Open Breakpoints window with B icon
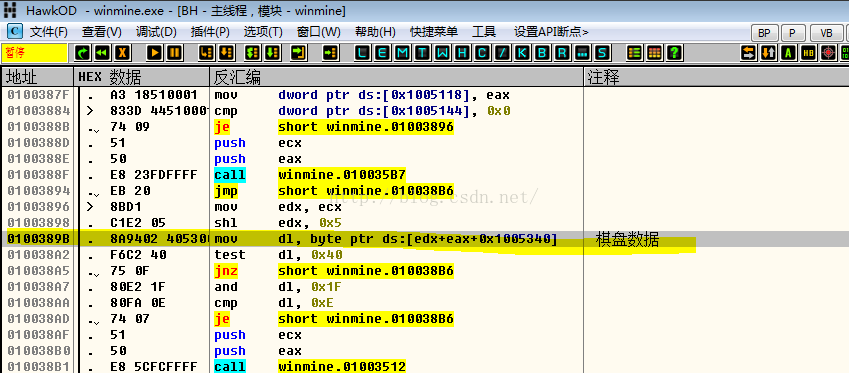 coord(542,53)
